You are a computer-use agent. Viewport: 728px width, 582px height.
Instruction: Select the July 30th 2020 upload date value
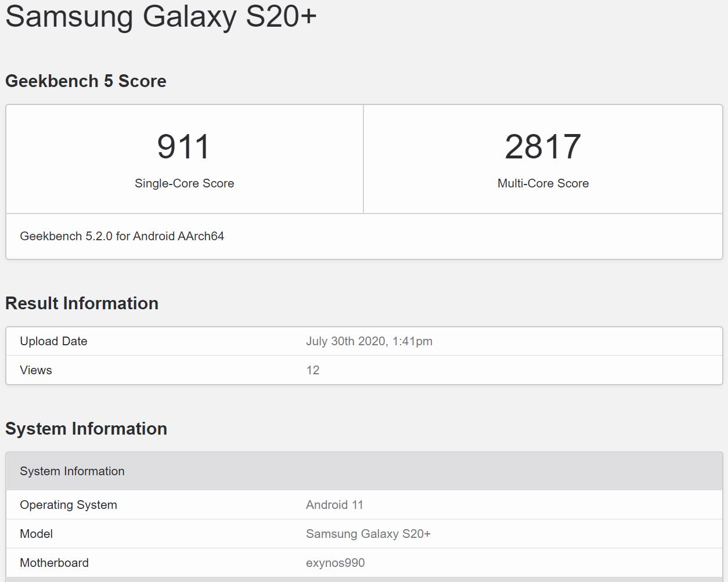tap(369, 341)
